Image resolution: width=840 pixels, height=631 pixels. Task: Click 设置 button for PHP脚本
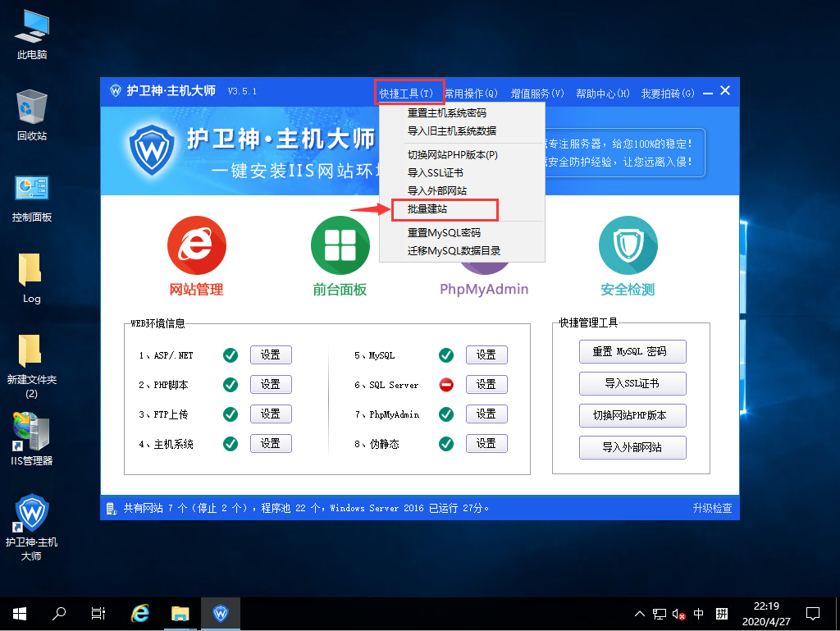tap(271, 384)
